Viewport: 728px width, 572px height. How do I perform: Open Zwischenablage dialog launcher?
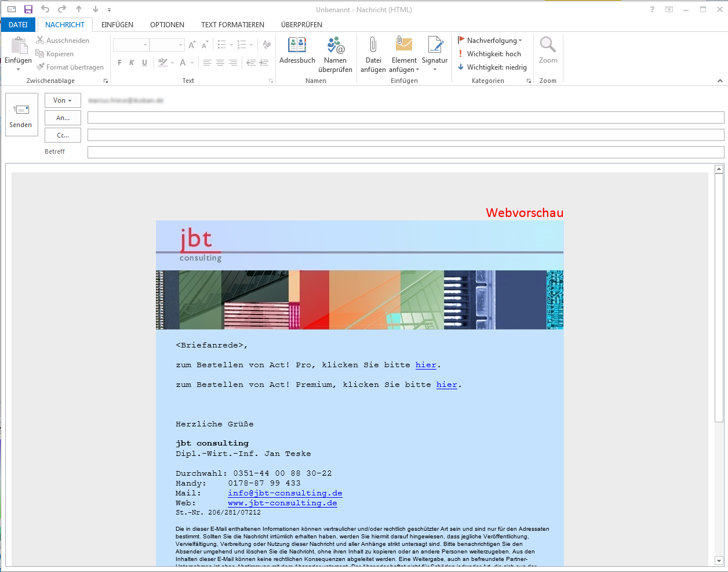[x=105, y=81]
